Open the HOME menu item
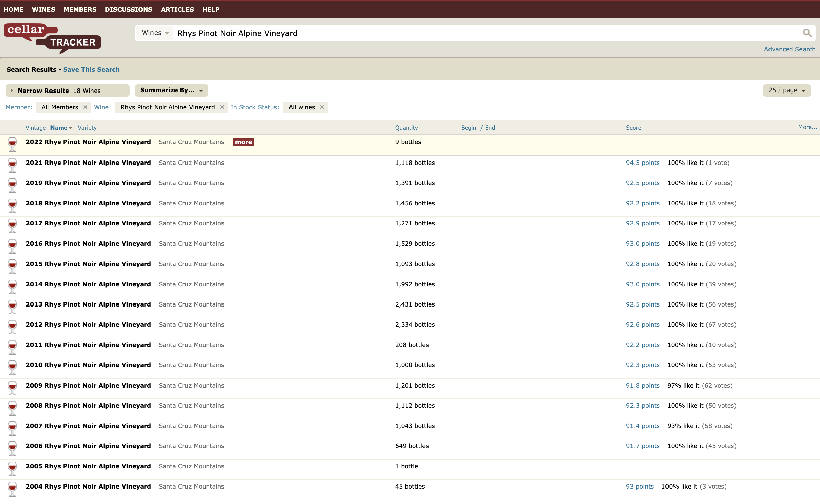The height and width of the screenshot is (504, 820). 13,9
